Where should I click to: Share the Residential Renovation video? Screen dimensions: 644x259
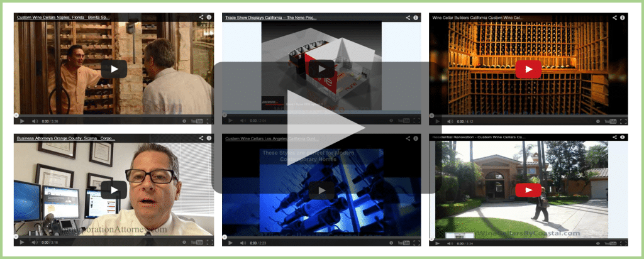615,136
